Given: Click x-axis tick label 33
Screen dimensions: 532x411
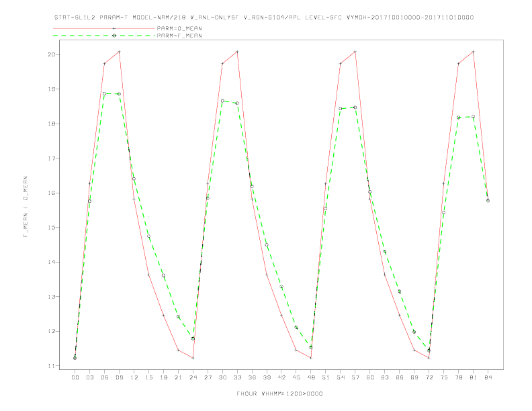Looking at the screenshot, I should click(x=237, y=377).
